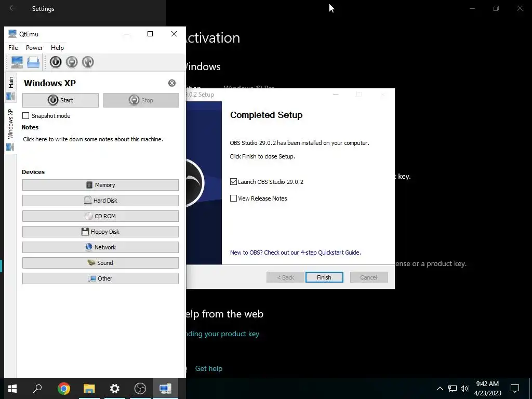Minimize the OBS Setup window
Image resolution: width=532 pixels, height=399 pixels.
[x=336, y=95]
